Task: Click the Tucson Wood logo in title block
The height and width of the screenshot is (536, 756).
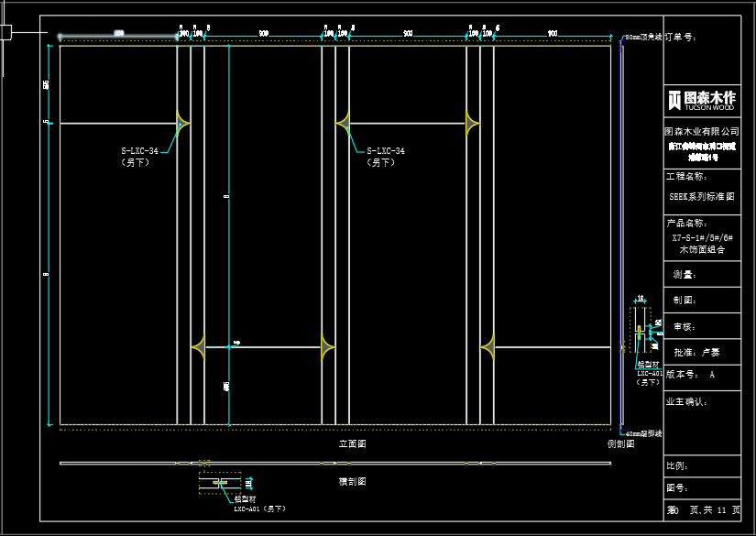Action: 701,100
